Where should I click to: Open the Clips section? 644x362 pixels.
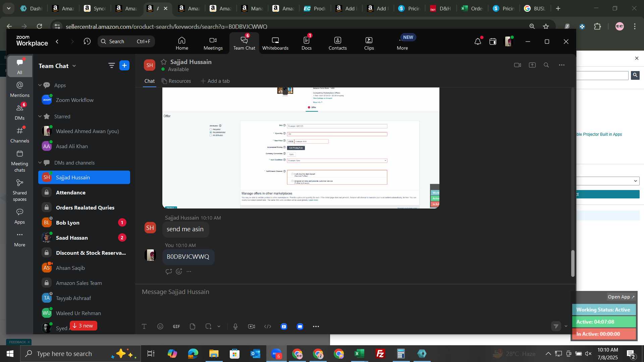coord(369,43)
